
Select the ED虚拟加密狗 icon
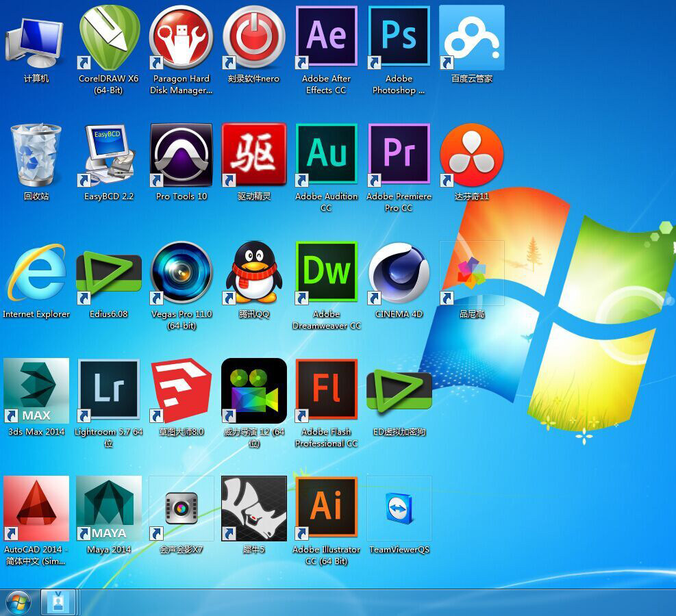pos(399,391)
